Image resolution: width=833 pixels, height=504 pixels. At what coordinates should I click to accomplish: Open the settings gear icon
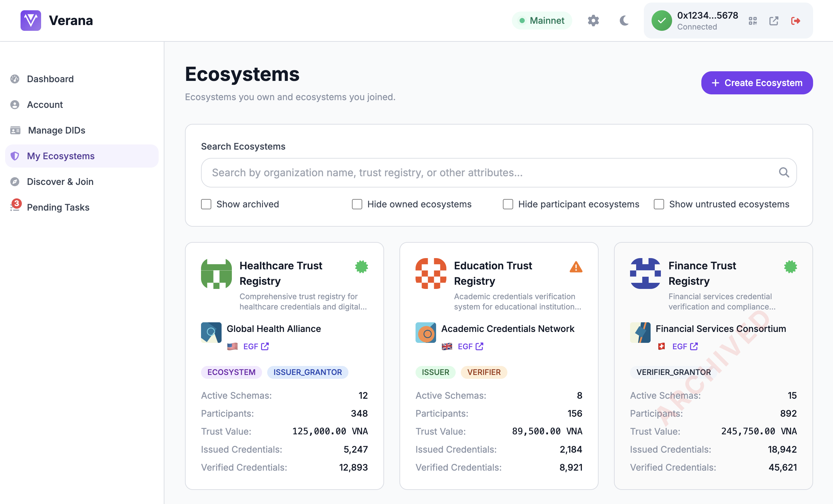pyautogui.click(x=593, y=21)
